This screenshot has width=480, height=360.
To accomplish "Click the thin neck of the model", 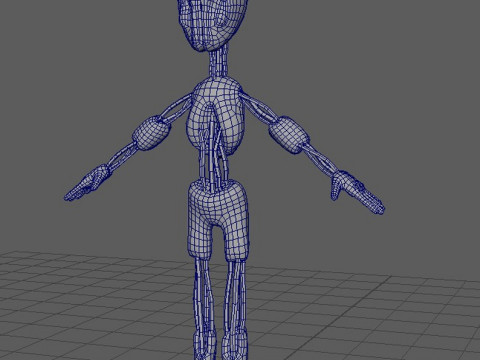I will pyautogui.click(x=219, y=63).
